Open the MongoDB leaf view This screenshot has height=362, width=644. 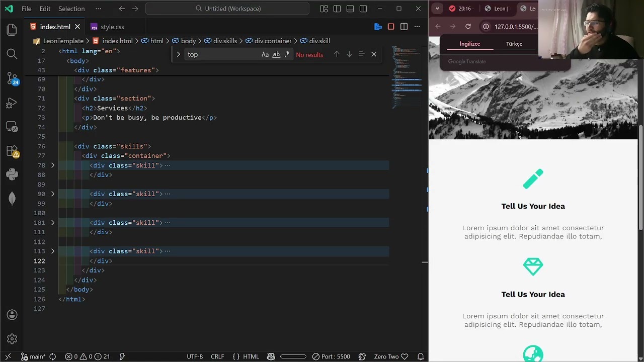point(12,199)
